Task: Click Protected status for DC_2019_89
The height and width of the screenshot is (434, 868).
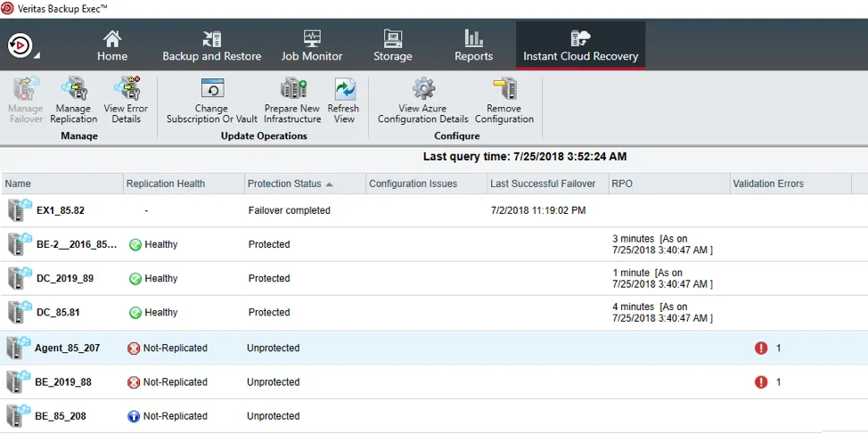Action: coord(269,278)
